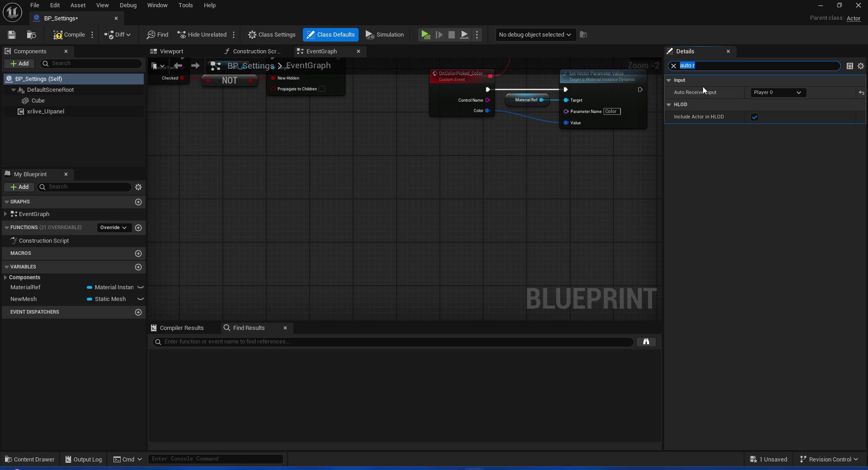Select the Cube component

pos(38,101)
